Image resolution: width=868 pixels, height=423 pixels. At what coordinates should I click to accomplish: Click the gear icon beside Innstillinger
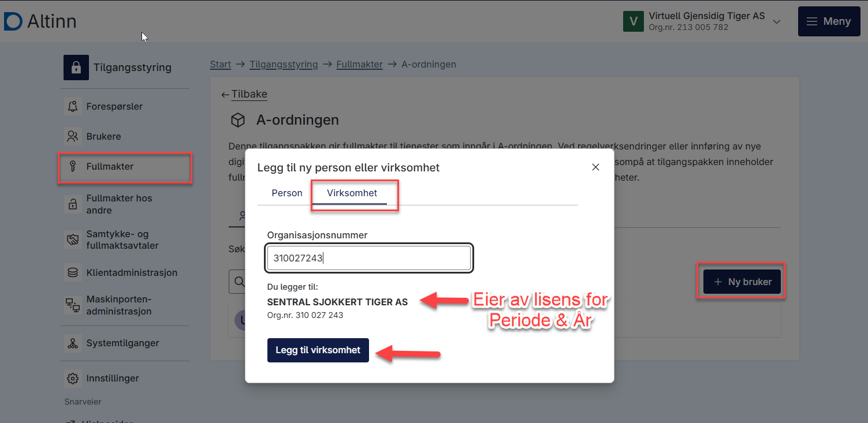pyautogui.click(x=73, y=379)
